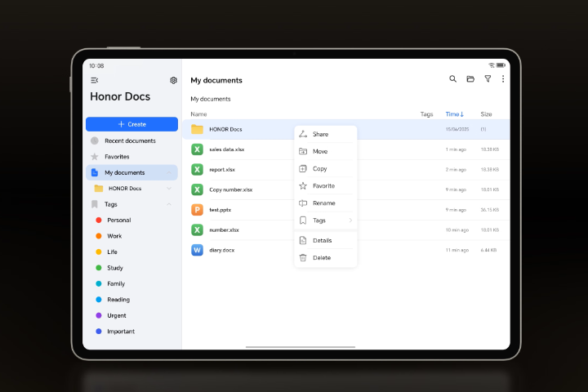
Task: Filter by the Study tag
Action: coord(115,268)
